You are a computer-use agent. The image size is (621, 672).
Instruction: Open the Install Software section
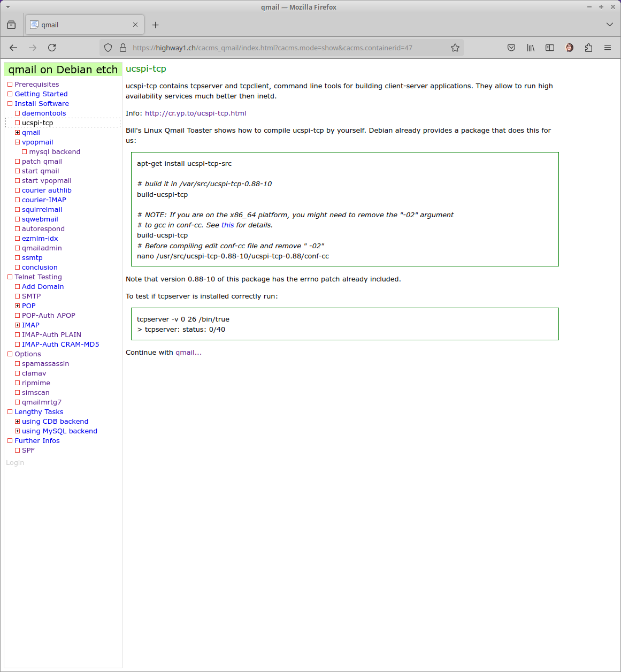42,104
